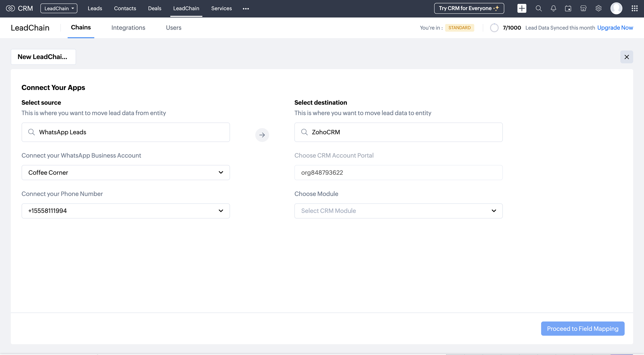Open the search magnifier in top bar
This screenshot has height=355, width=644.
[x=538, y=8]
